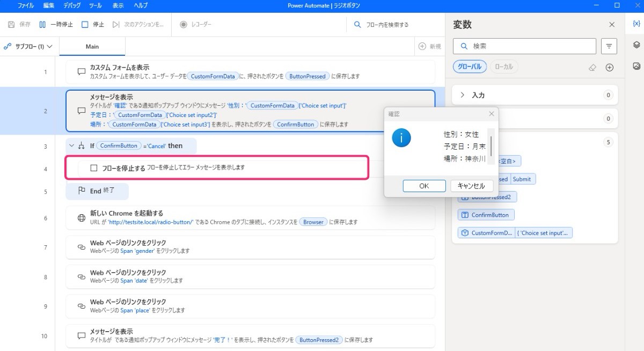
Task: Click message icon on row 2 action
Action: click(x=82, y=111)
